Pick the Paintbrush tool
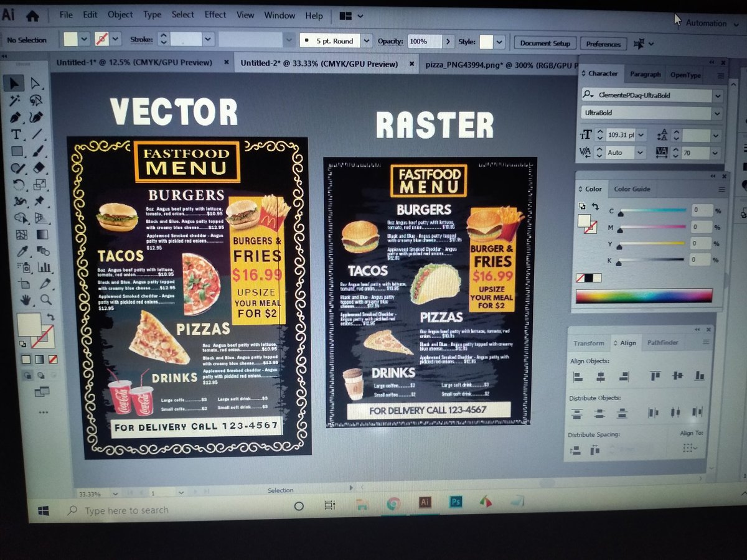The width and height of the screenshot is (747, 560). 37,151
